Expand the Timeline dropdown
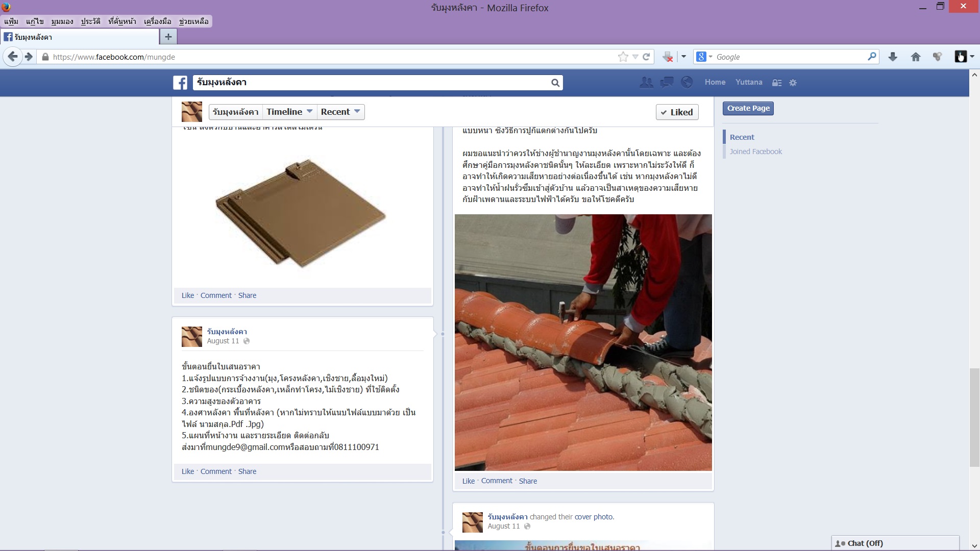980x551 pixels. 289,112
